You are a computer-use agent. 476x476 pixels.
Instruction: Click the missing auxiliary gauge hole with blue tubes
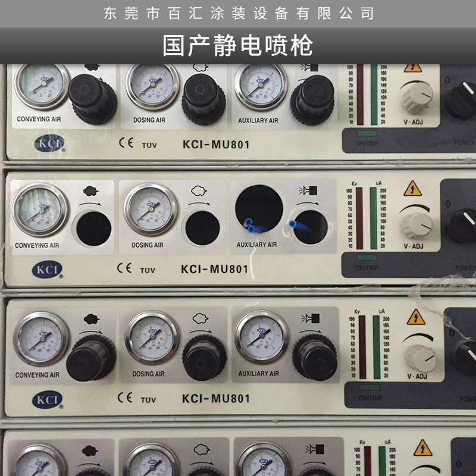(x=259, y=209)
